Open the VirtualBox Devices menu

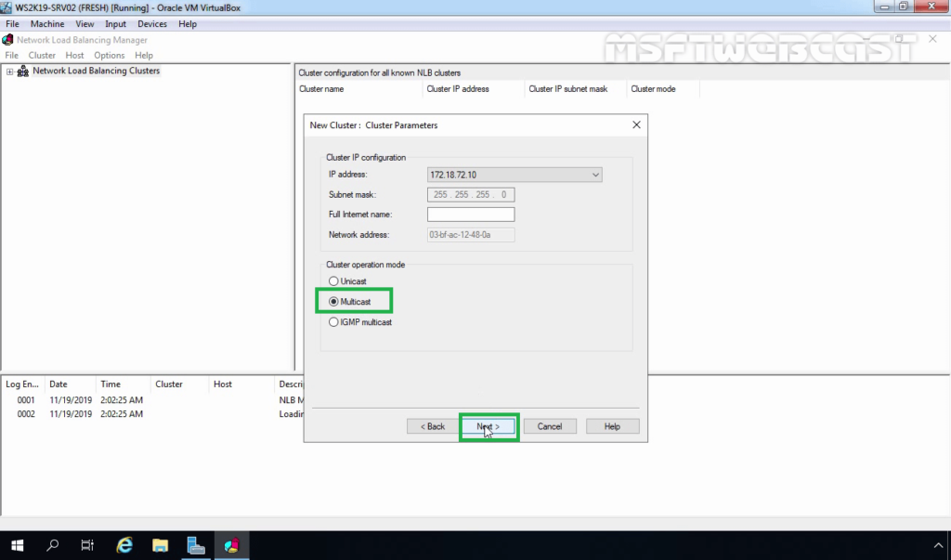click(152, 24)
